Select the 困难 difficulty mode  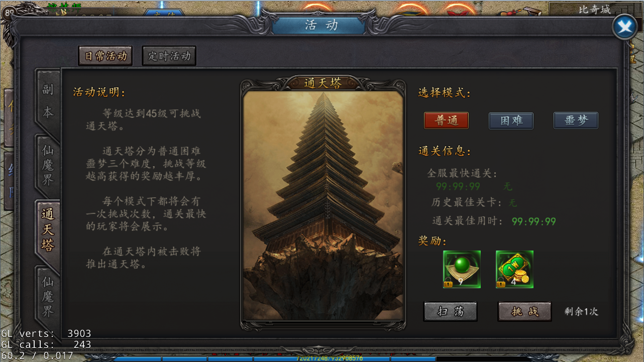pyautogui.click(x=511, y=120)
